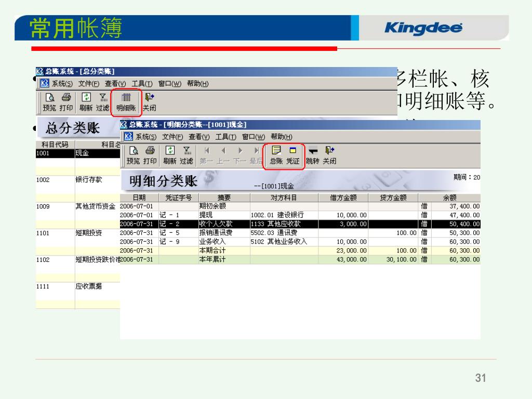Open 文件(F) menu in 总分类账 window
Image resolution: width=532 pixels, height=399 pixels.
[88, 84]
